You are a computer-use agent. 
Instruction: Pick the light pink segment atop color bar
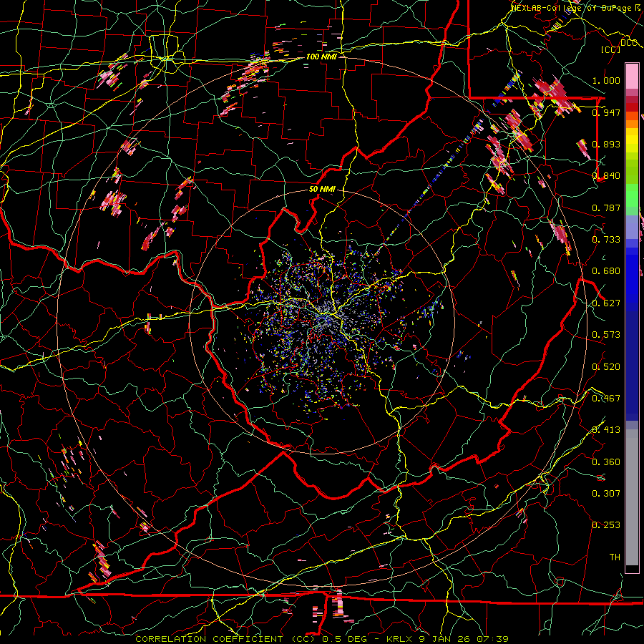point(632,77)
